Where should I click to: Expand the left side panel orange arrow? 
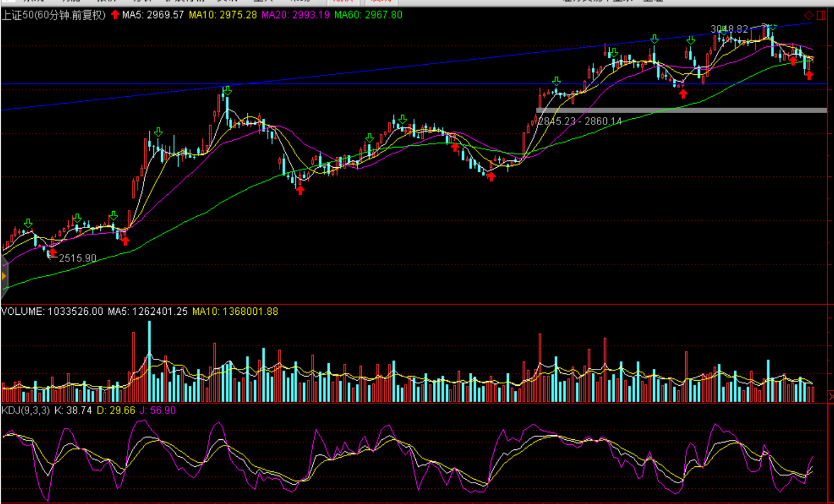coord(4,276)
